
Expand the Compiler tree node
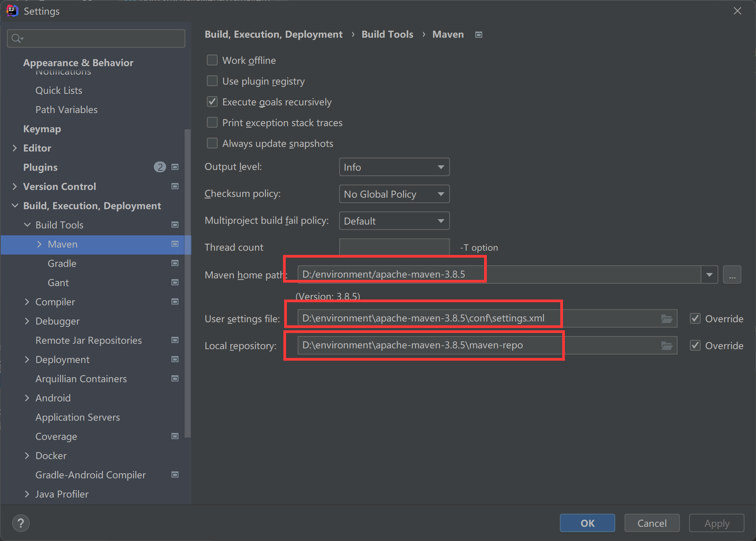pyautogui.click(x=27, y=302)
